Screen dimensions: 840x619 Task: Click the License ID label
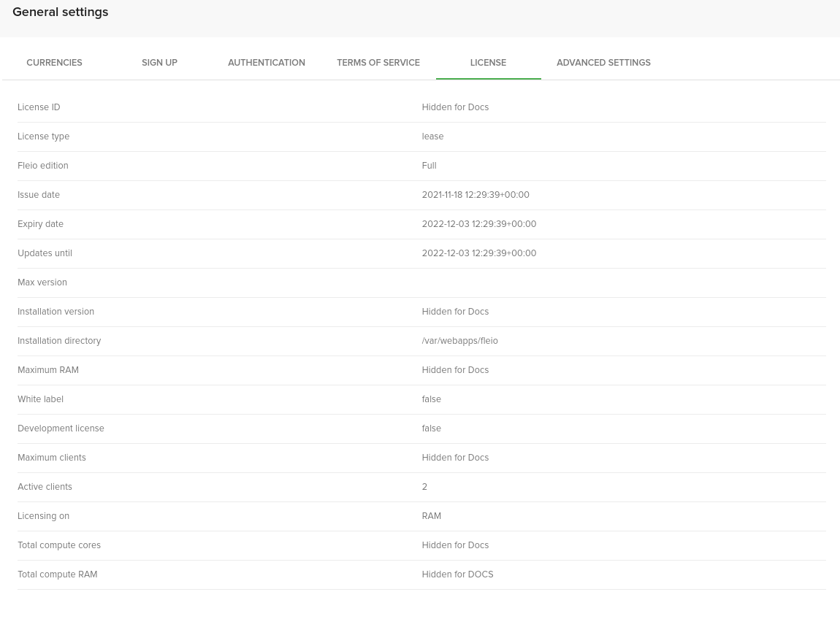click(x=39, y=107)
